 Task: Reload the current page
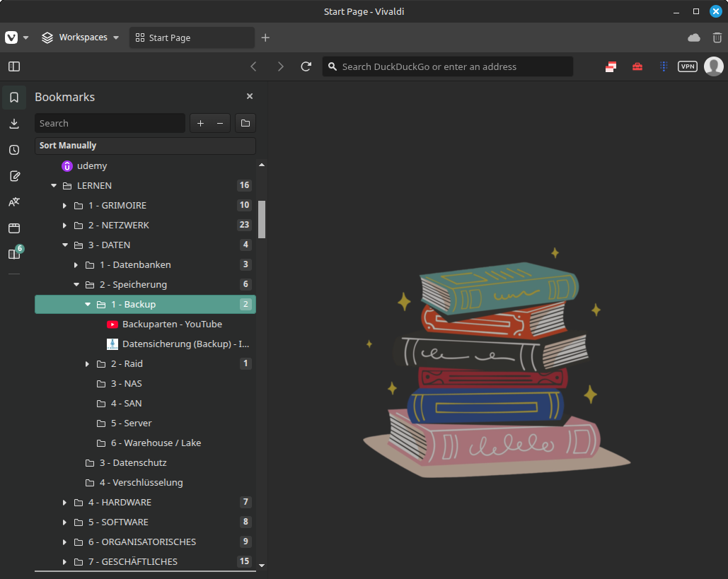click(x=306, y=66)
